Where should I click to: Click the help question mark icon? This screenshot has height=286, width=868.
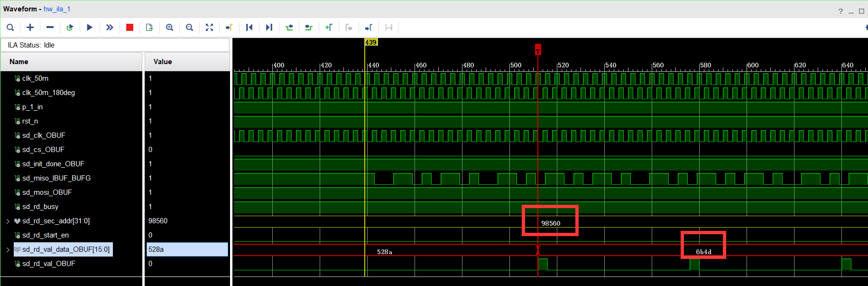point(840,11)
